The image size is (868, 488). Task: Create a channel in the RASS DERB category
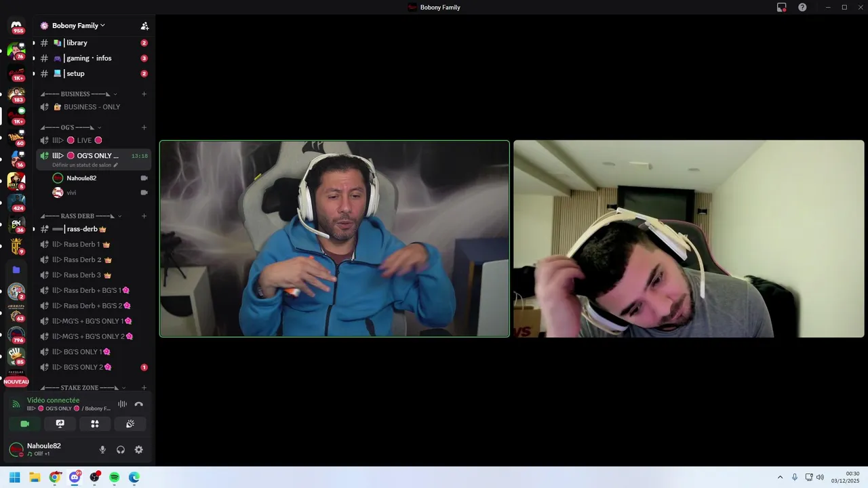[x=144, y=216]
